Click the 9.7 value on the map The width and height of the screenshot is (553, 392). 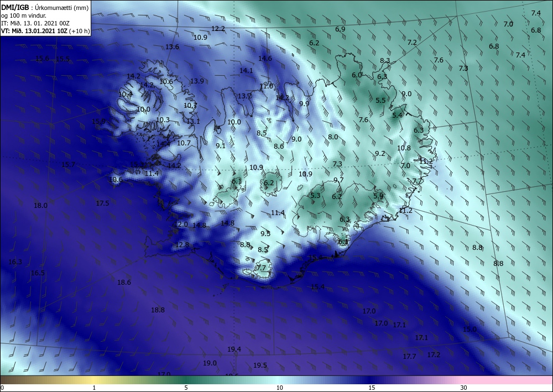point(338,180)
